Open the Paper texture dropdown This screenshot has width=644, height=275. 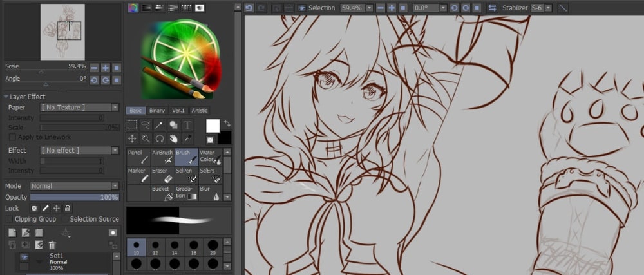(x=80, y=108)
